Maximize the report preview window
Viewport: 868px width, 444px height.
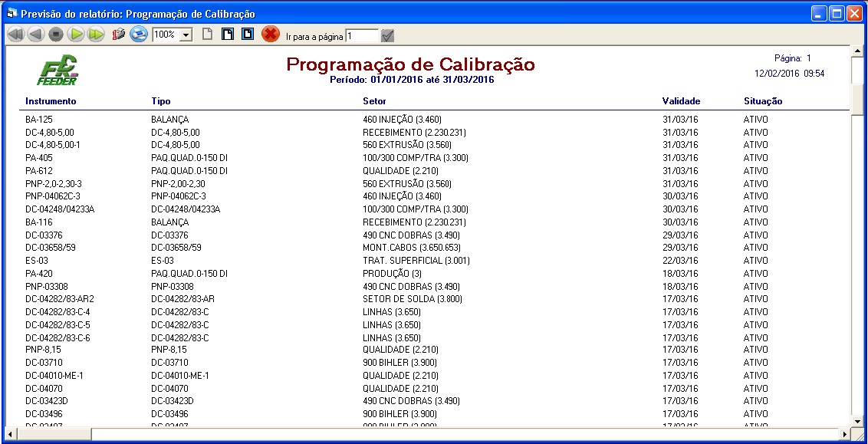click(837, 13)
